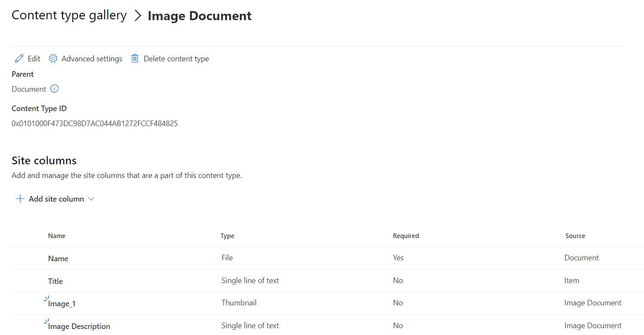Open the Advanced settings gear icon
Viewport: 644px width, 335px height.
[53, 58]
